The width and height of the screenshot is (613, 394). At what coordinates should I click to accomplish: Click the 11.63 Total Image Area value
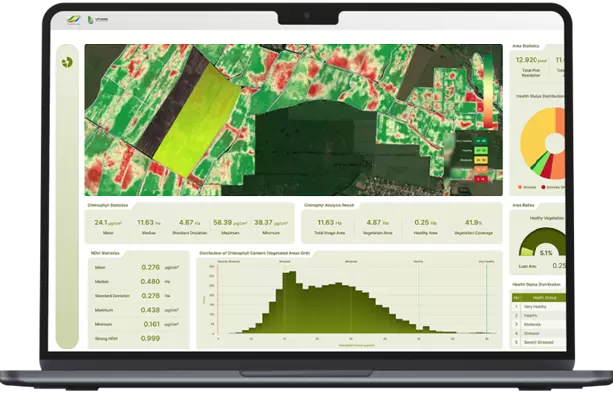[x=330, y=222]
